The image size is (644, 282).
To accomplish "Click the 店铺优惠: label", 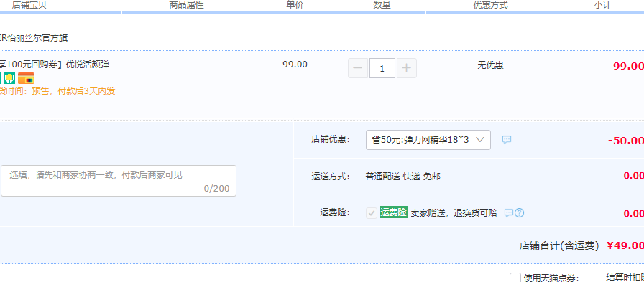I will (x=331, y=139).
